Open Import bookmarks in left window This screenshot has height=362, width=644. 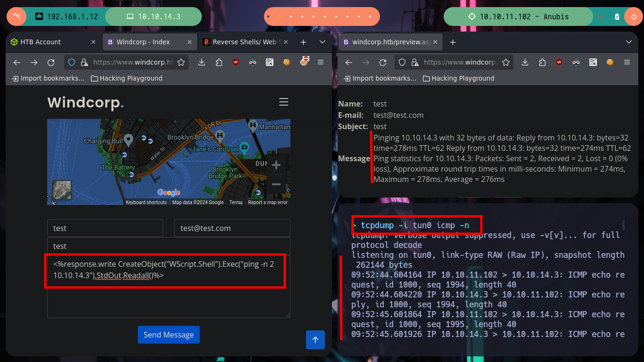point(48,78)
